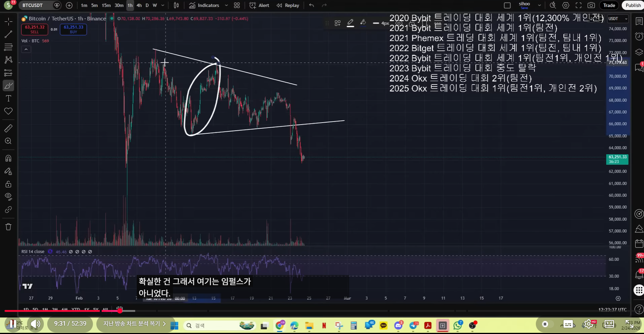This screenshot has width=644, height=334.
Task: Switch to the D daily timeframe
Action: pyautogui.click(x=147, y=5)
